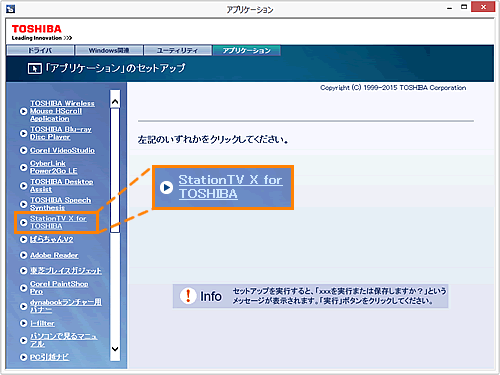Viewport: 500px width, 375px height.
Task: Open the Windows関連 tab
Action: [109, 51]
